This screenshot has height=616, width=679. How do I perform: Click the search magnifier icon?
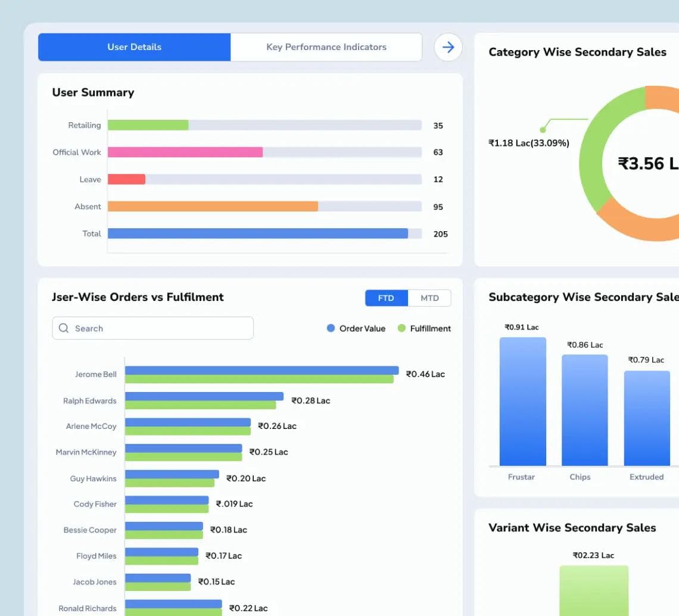point(64,328)
